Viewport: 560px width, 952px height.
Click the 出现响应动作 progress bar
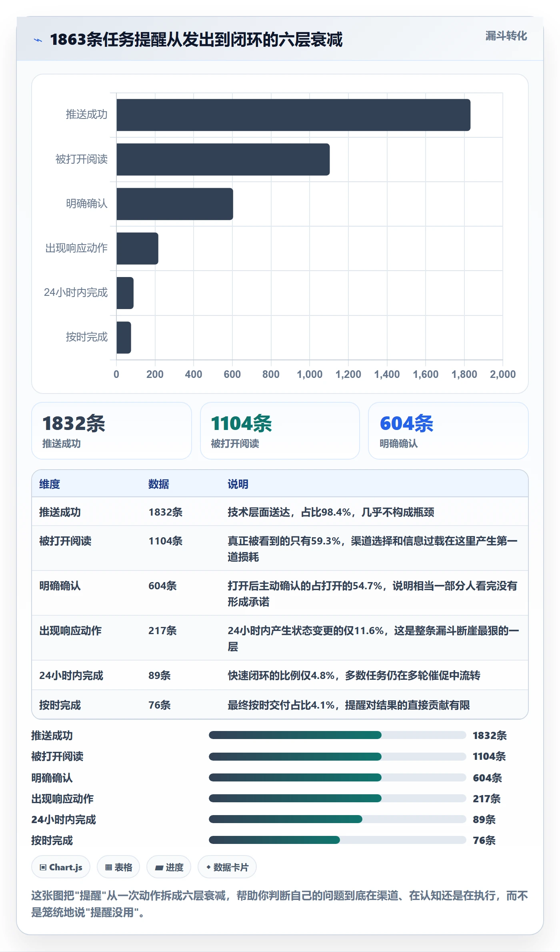[x=337, y=798]
